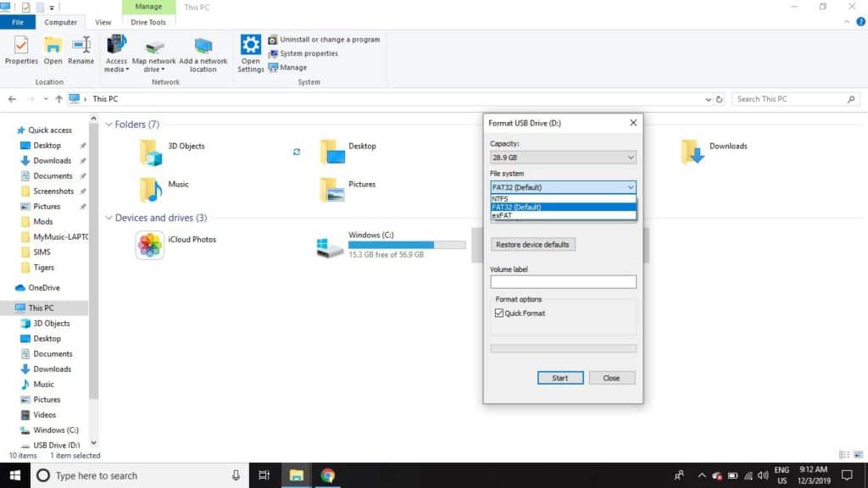Viewport: 868px width, 488px height.
Task: Open the Drive Tools tab
Action: coord(148,22)
